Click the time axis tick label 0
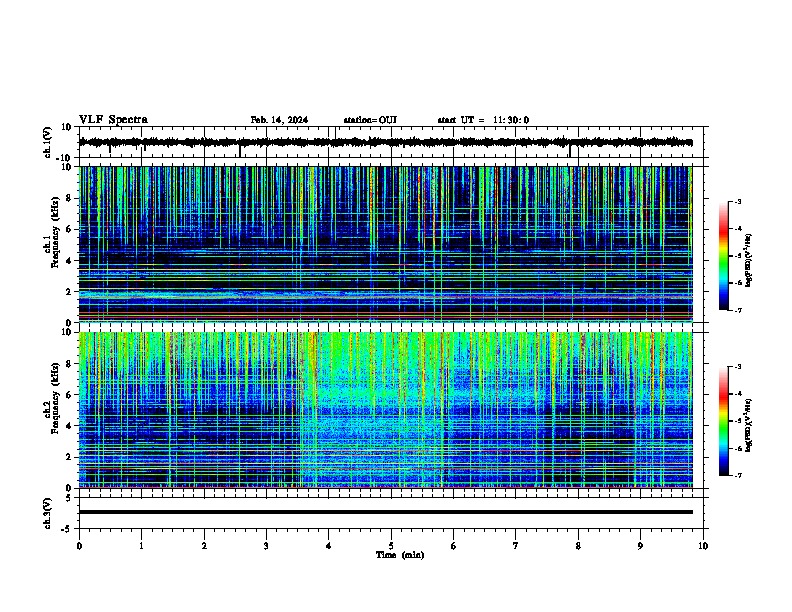 79,546
